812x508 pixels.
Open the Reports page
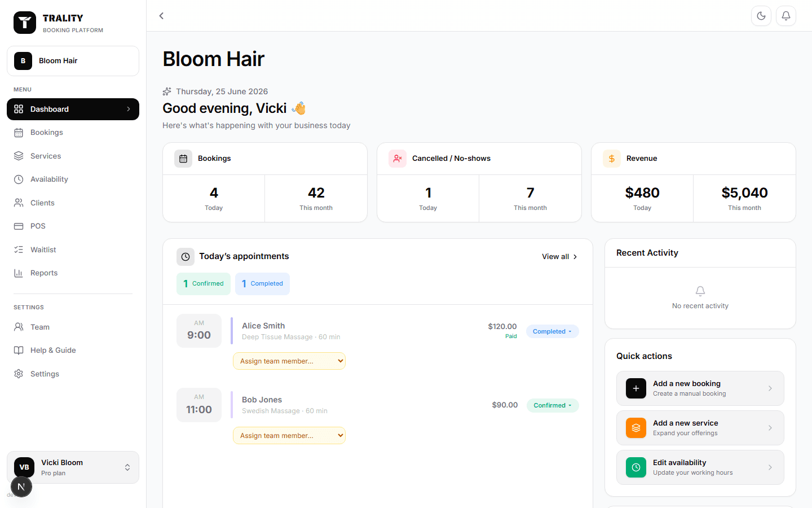73,273
